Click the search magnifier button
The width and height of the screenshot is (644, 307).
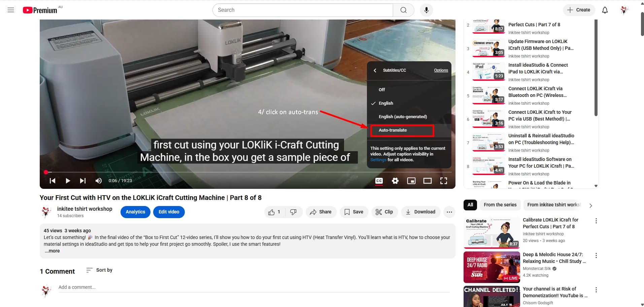pos(403,10)
